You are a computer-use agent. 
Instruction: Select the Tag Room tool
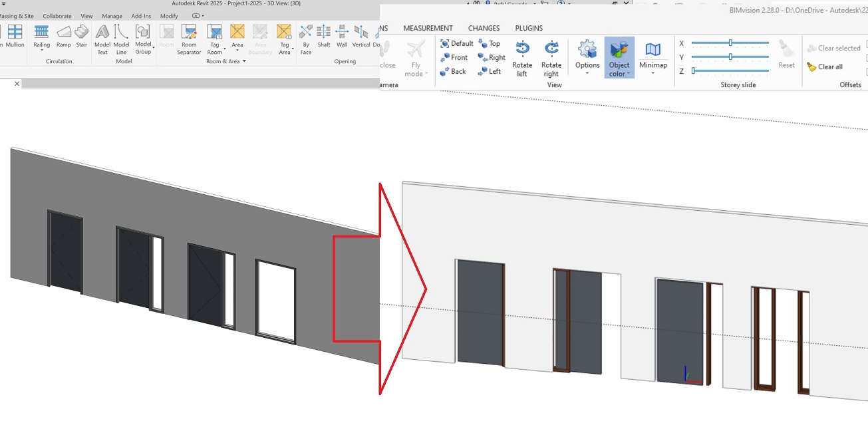point(215,40)
